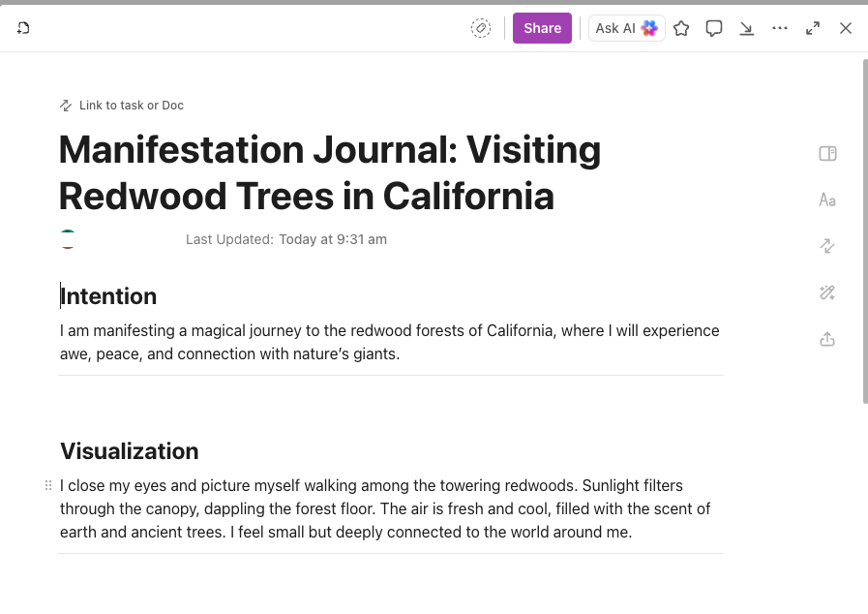The width and height of the screenshot is (868, 614).
Task: Expand the doc to full screen
Action: point(813,28)
